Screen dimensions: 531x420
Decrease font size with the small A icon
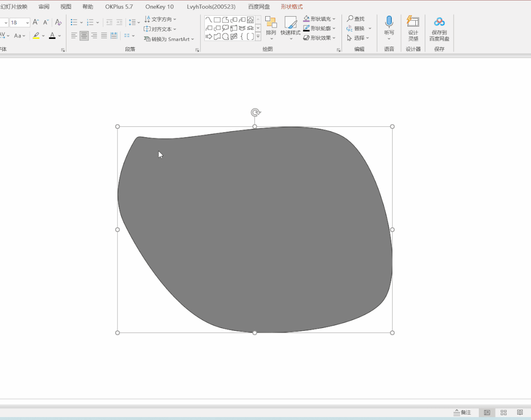[x=46, y=22]
